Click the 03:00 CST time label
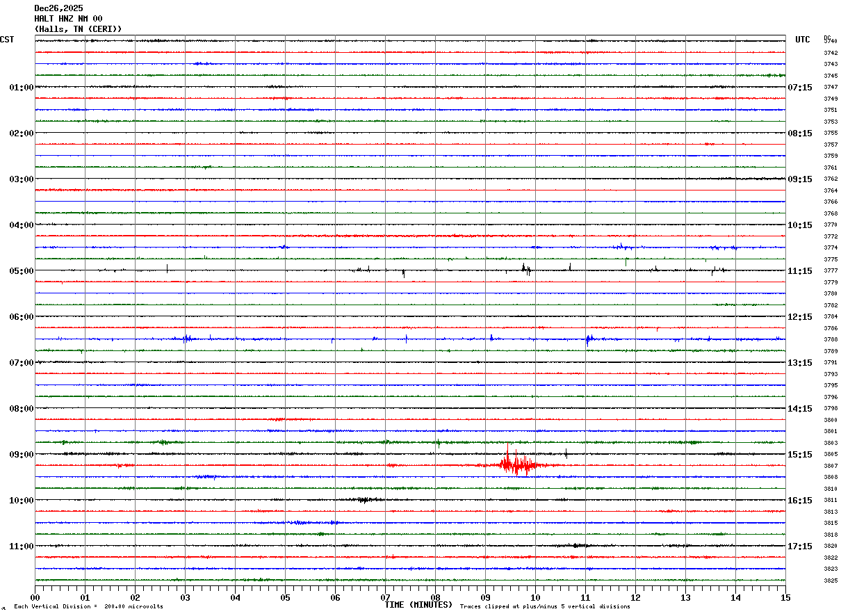 22,179
